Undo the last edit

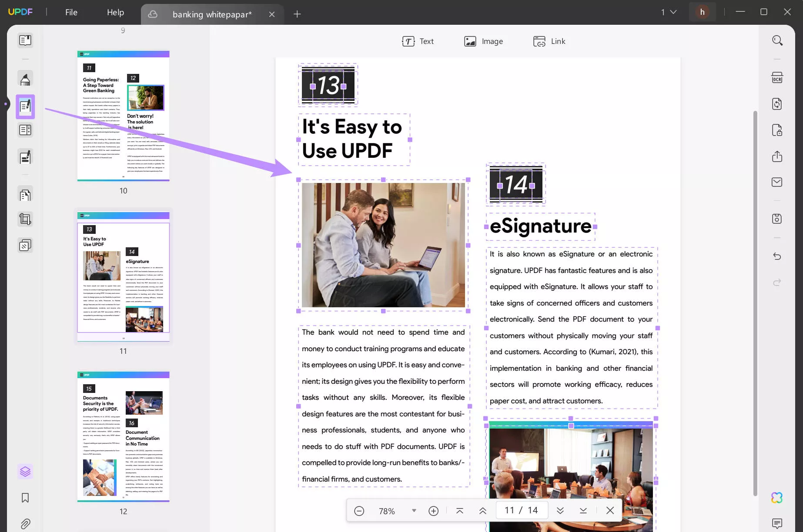pos(777,256)
